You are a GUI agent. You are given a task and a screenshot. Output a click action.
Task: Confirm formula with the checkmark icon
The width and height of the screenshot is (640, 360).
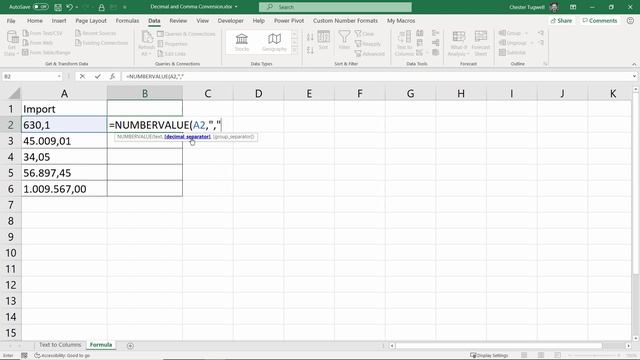pyautogui.click(x=97, y=76)
